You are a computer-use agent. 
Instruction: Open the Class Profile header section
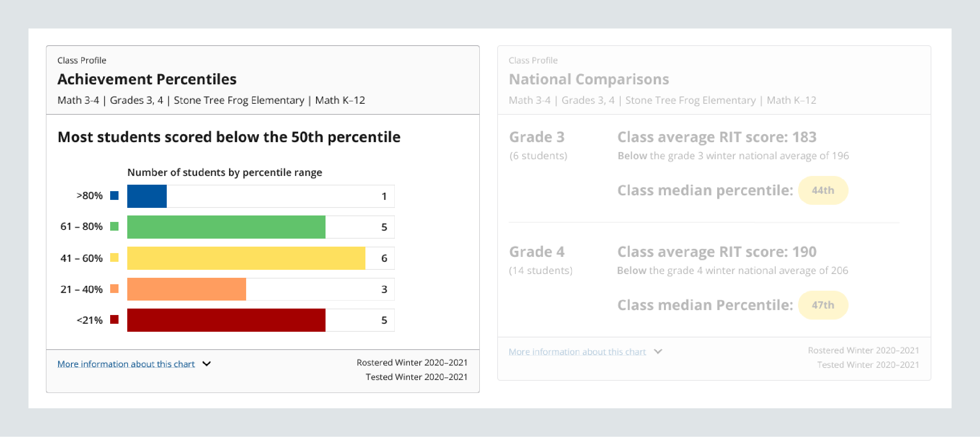[82, 60]
